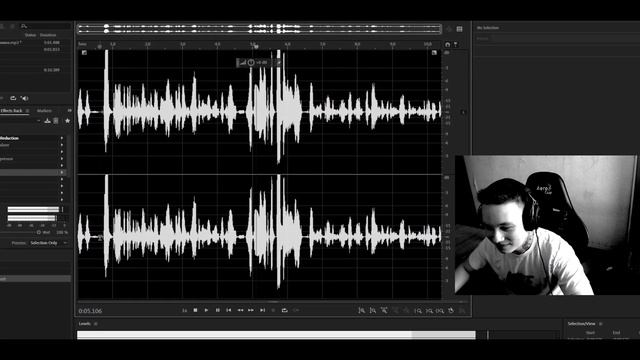Image resolution: width=640 pixels, height=360 pixels.
Task: Click the dimmed record button
Action: click(273, 310)
